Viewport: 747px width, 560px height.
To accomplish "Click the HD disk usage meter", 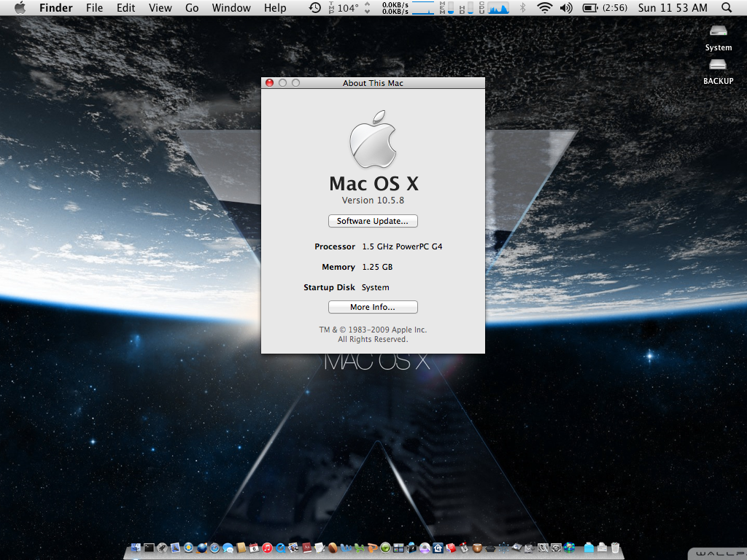I will coord(466,7).
